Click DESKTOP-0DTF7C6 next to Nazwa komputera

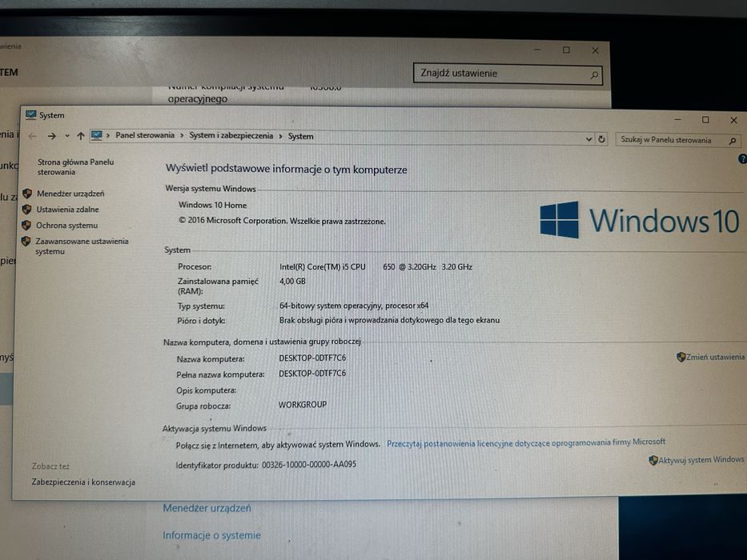[x=312, y=358]
